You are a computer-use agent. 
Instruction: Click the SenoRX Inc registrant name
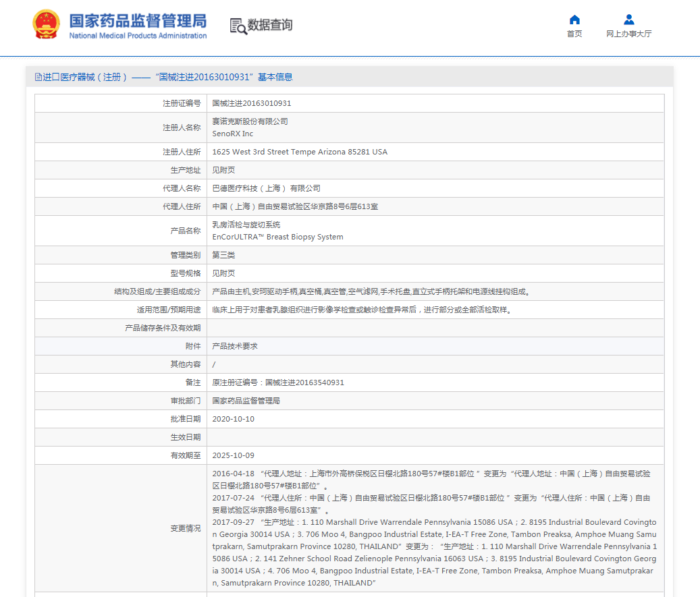pyautogui.click(x=233, y=134)
